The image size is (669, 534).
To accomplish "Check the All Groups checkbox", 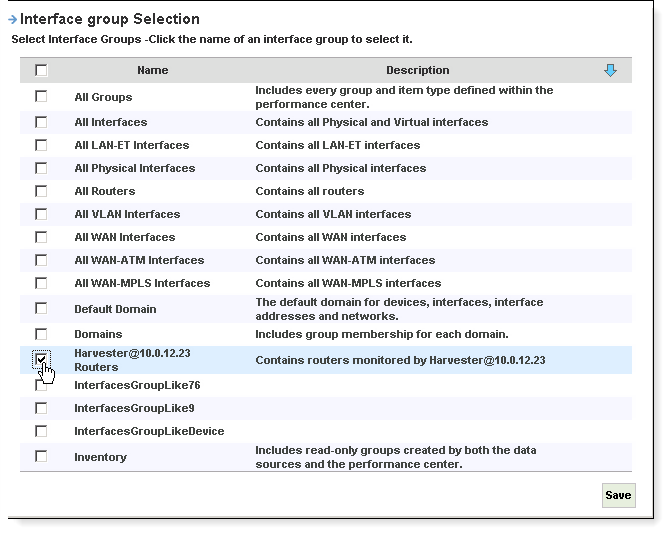I will pyautogui.click(x=41, y=97).
